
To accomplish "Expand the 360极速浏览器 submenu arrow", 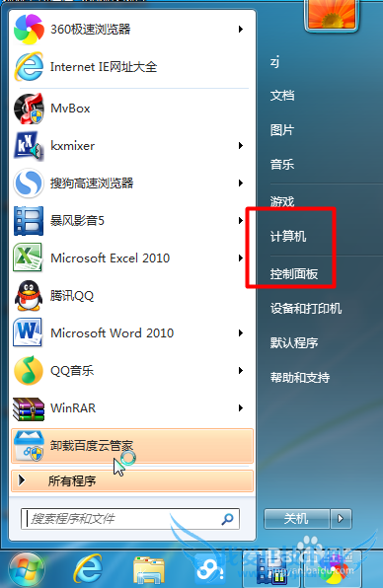I will [x=241, y=30].
